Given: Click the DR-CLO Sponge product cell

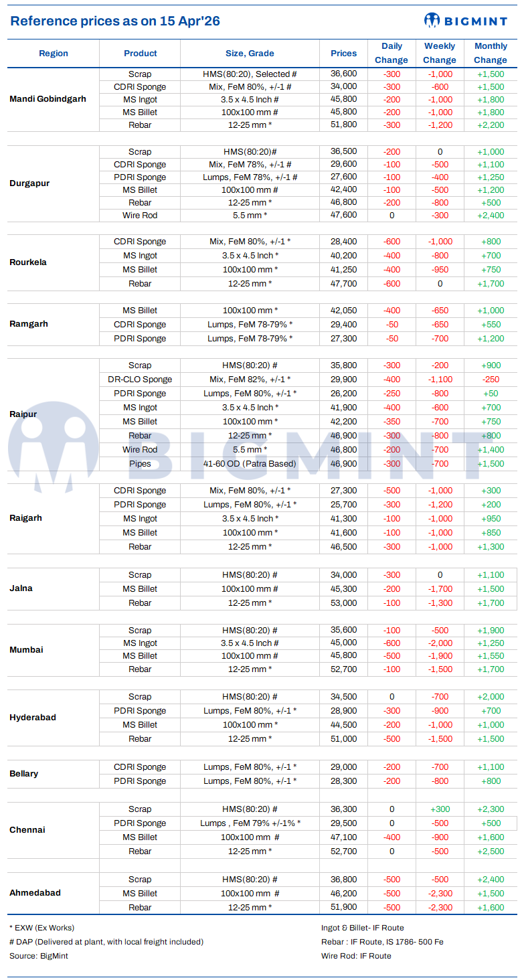Looking at the screenshot, I should coord(140,380).
